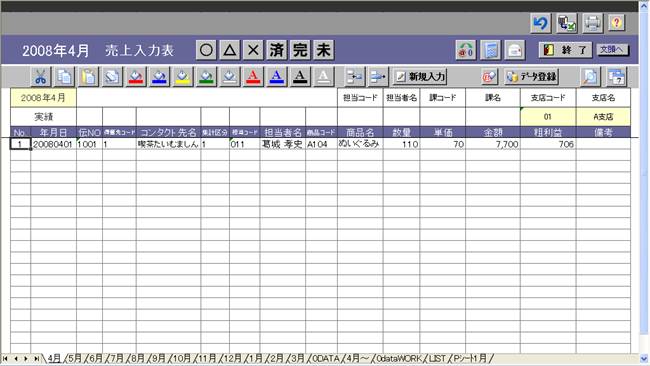Insert the 完 mark
This screenshot has width=650, height=366.
(x=300, y=50)
